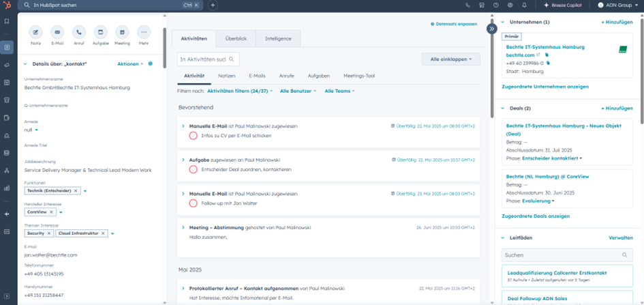Open the bookmarks icon in left sidebar
This screenshot has width=644, height=305.
7,21
